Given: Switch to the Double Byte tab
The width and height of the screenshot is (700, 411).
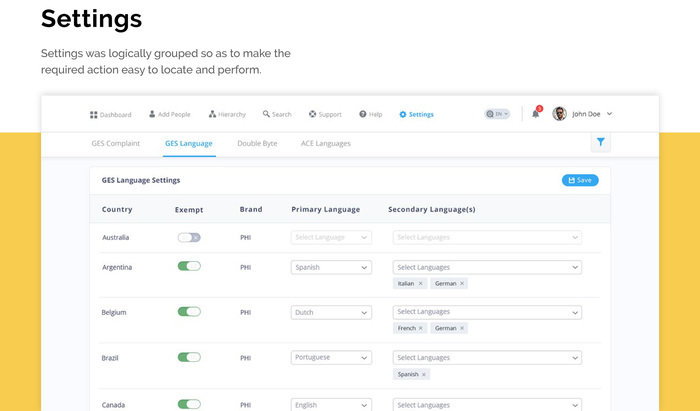Looking at the screenshot, I should [257, 143].
